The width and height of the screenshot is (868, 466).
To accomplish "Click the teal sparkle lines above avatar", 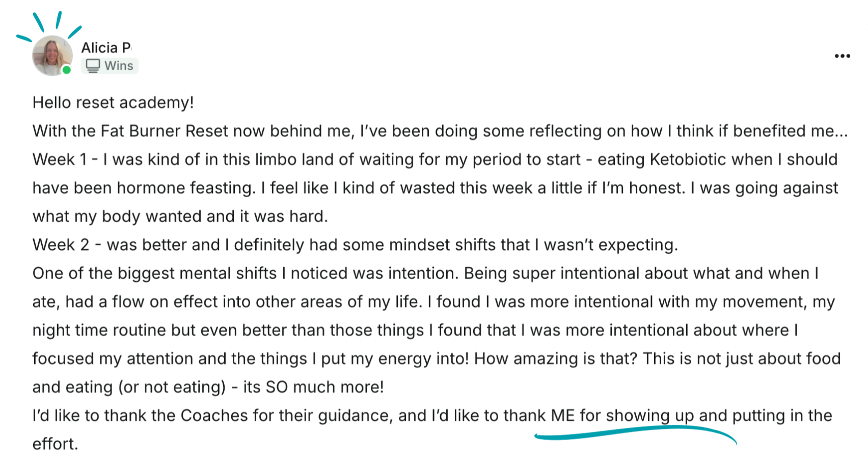I will [x=48, y=25].
